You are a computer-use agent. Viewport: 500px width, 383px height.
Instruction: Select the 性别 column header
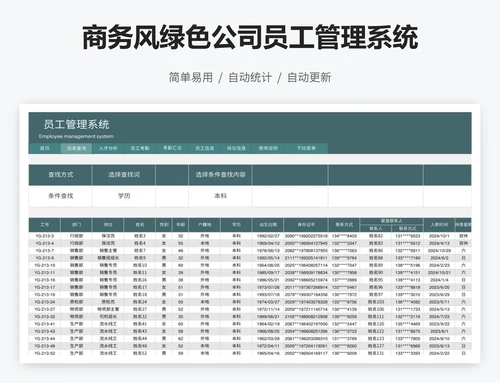[164, 225]
